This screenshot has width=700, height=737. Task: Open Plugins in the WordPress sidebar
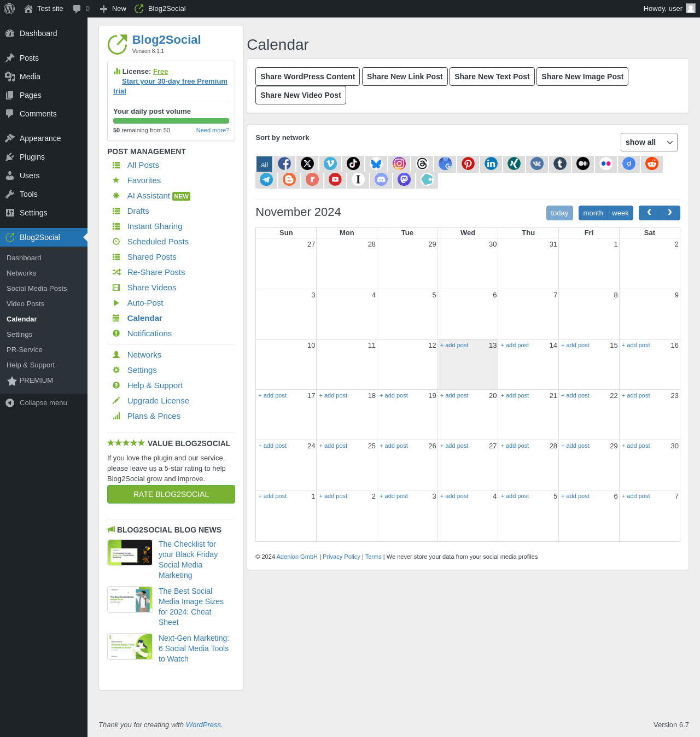tap(44, 157)
